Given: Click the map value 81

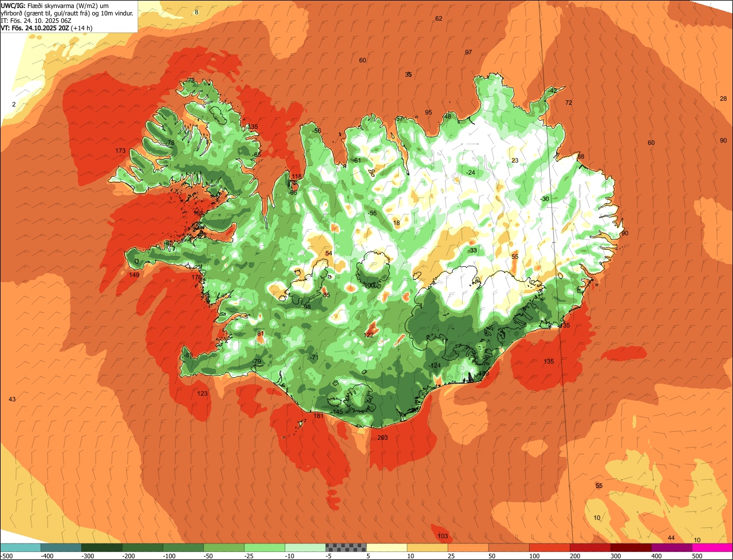Looking at the screenshot, I should (x=261, y=334).
